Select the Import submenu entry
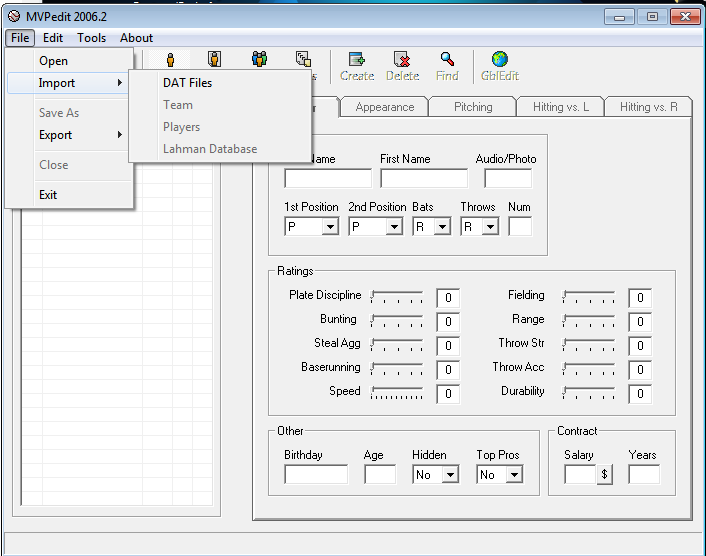This screenshot has width=706, height=556. (68, 83)
